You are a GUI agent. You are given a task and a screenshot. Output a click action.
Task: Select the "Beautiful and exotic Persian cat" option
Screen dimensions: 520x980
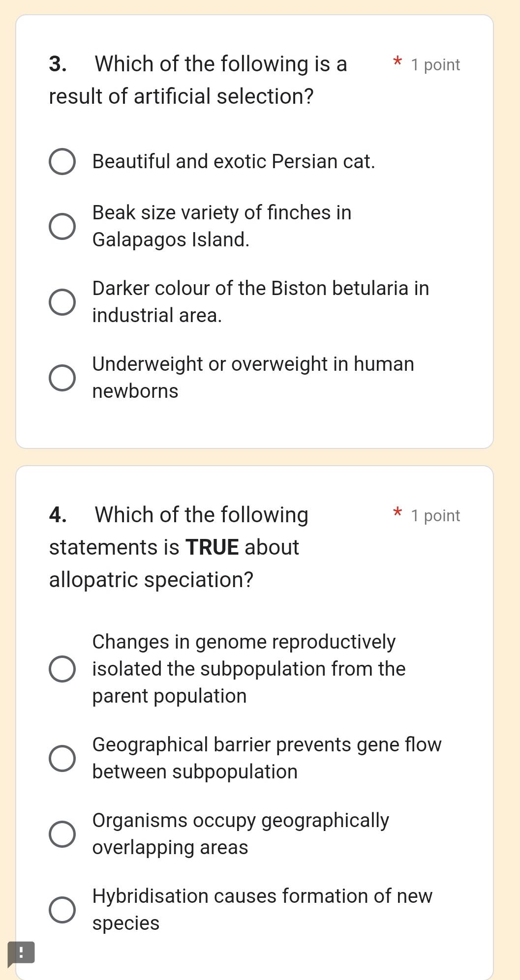[62, 161]
